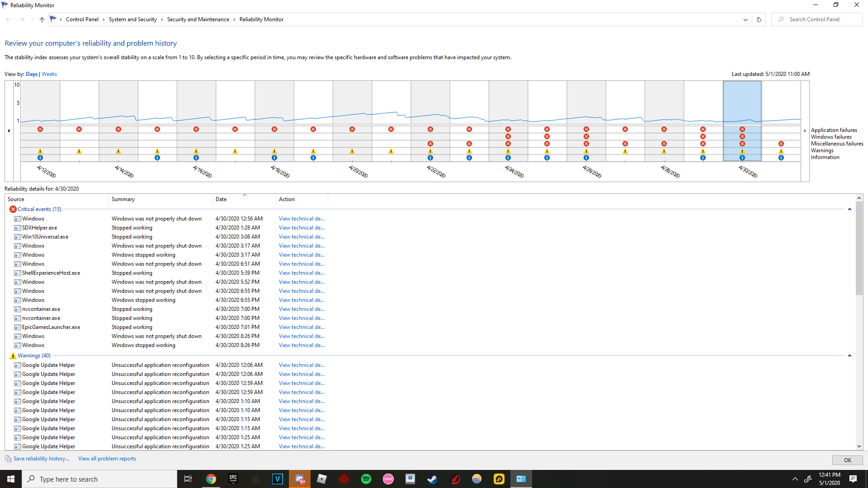
Task: Click the Steam taskbar icon
Action: [x=433, y=479]
